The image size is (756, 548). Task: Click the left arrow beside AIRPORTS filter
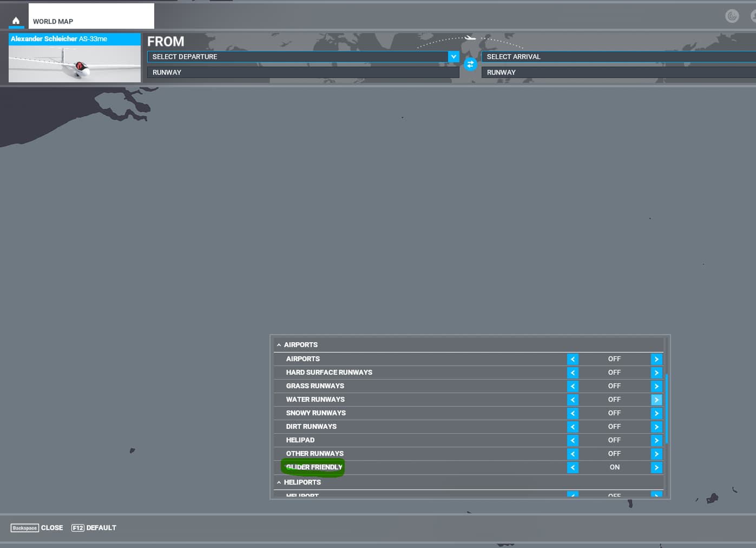tap(573, 359)
